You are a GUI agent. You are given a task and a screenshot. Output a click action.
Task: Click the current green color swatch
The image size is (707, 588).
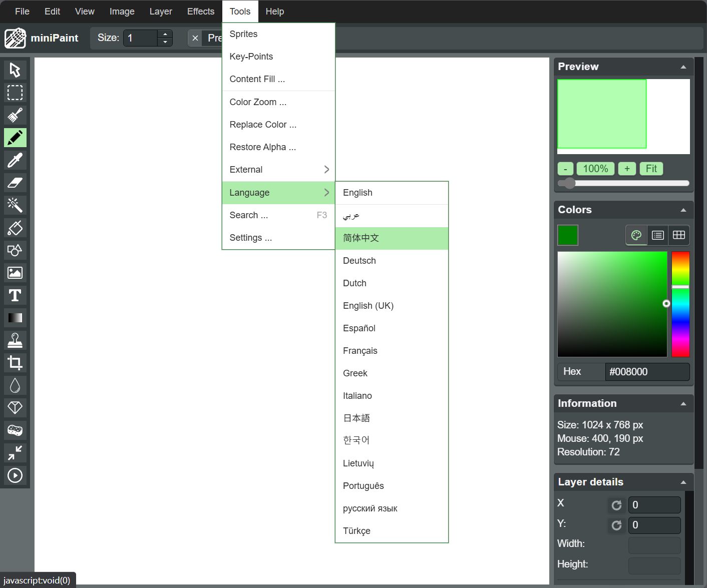tap(568, 235)
